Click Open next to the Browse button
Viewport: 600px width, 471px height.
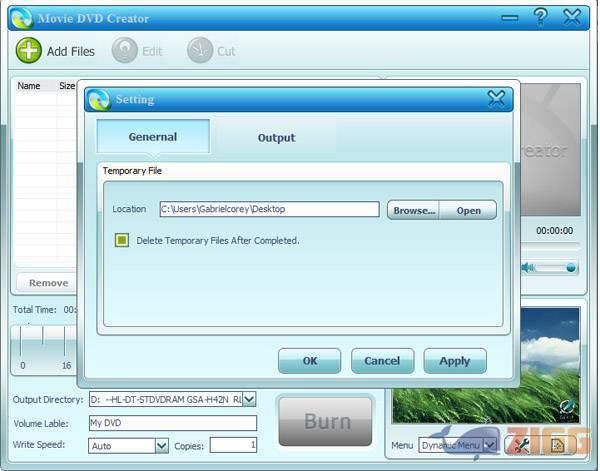tap(468, 210)
